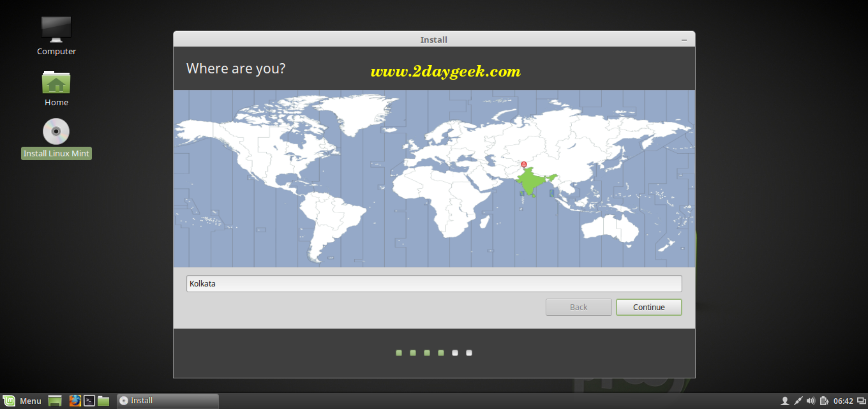Click the Back button
Viewport: 868px width, 409px height.
pos(578,308)
